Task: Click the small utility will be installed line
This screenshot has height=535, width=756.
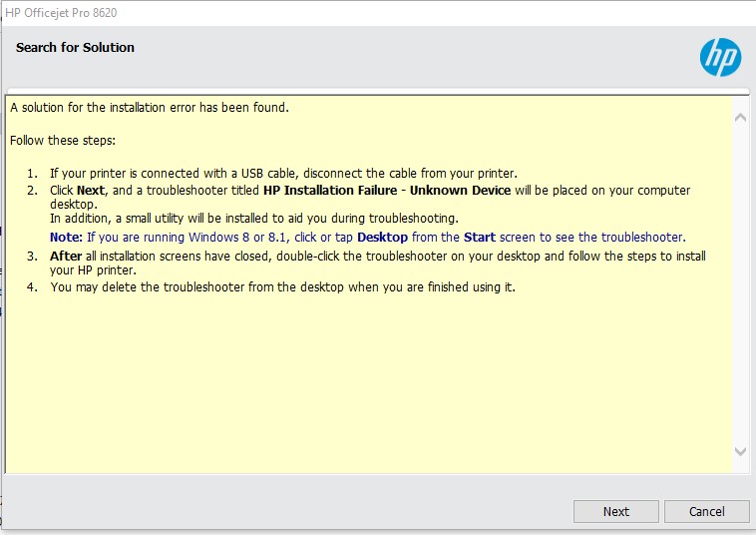Action: point(254,218)
